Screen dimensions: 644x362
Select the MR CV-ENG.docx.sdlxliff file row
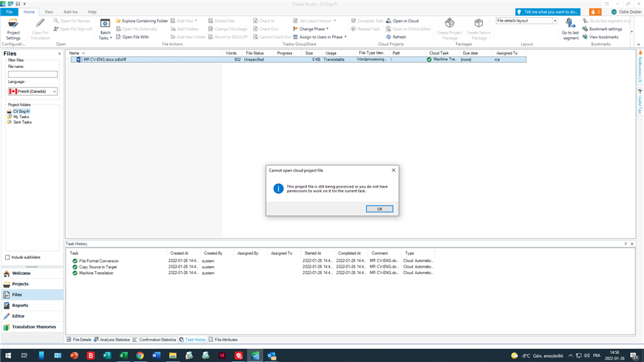click(x=298, y=59)
